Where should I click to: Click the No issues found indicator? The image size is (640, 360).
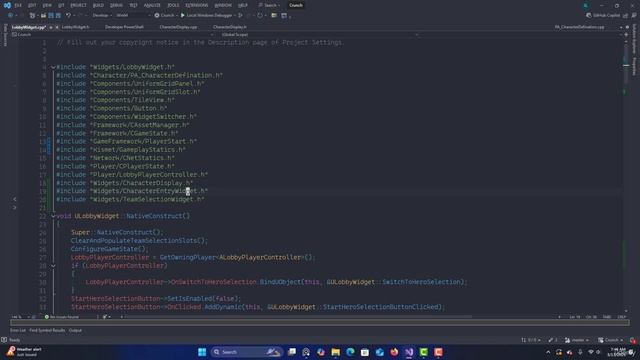62,317
